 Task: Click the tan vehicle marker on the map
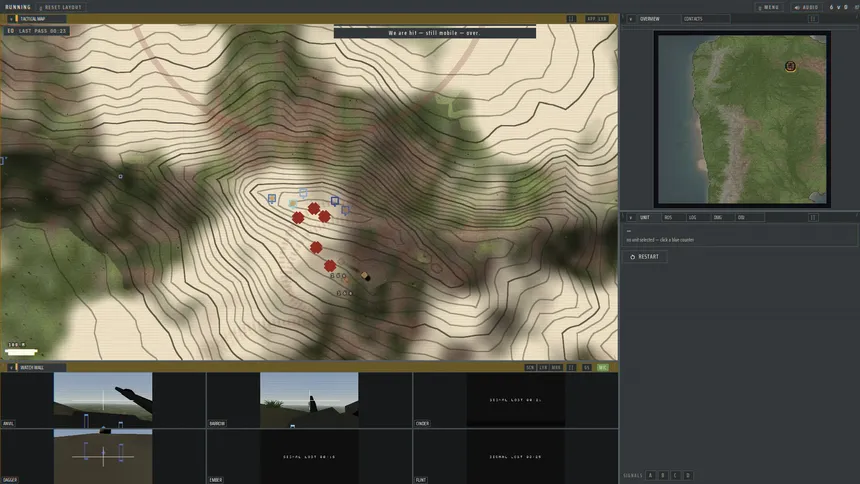coord(364,275)
